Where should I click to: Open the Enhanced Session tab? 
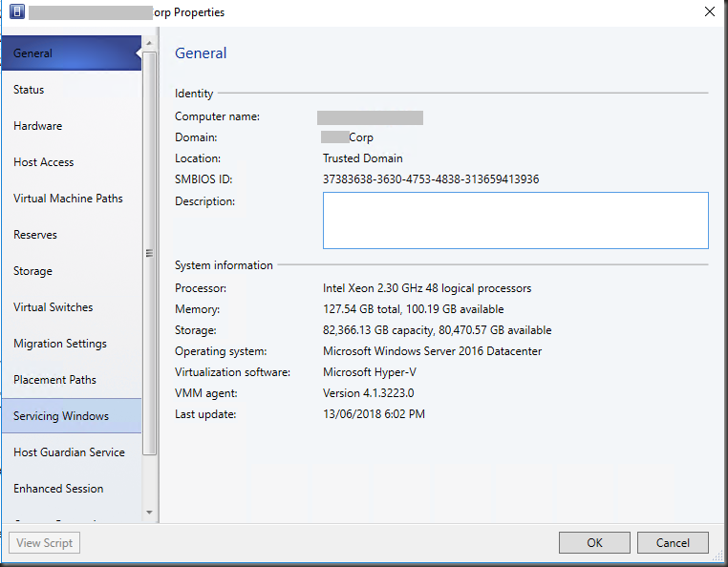click(71, 489)
